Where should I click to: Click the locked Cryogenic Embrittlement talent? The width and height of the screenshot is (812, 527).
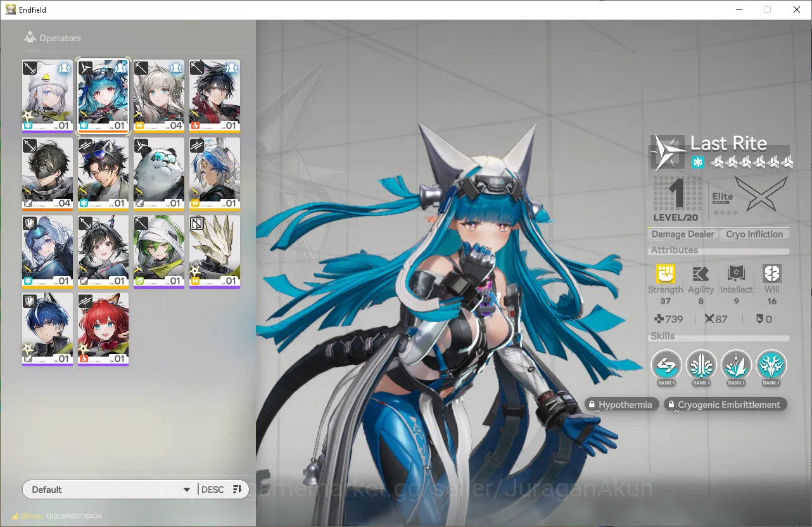point(725,405)
